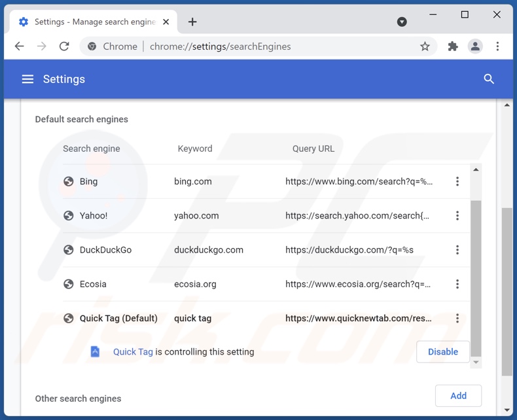Open more actions for DuckDuckGo
Viewport: 517px width, 420px height.
[457, 250]
